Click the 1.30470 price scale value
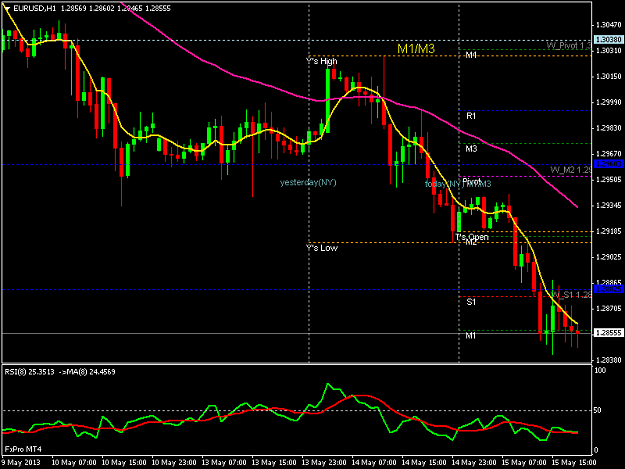This screenshot has width=625, height=469. click(609, 25)
